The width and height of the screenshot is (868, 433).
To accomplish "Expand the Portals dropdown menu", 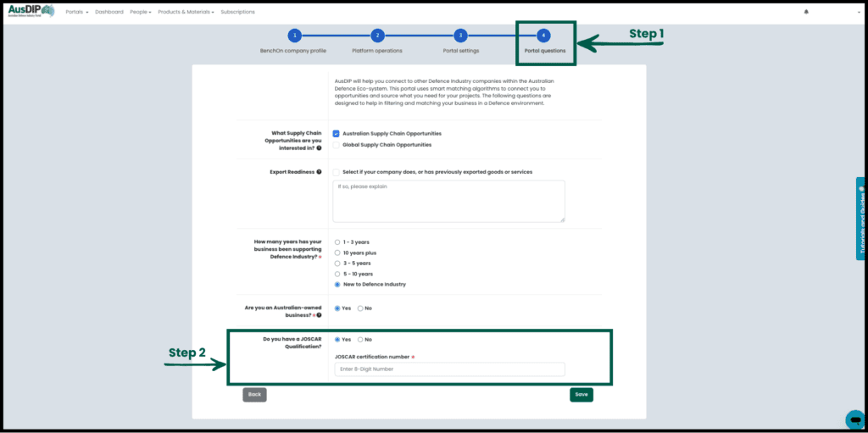I will point(76,12).
